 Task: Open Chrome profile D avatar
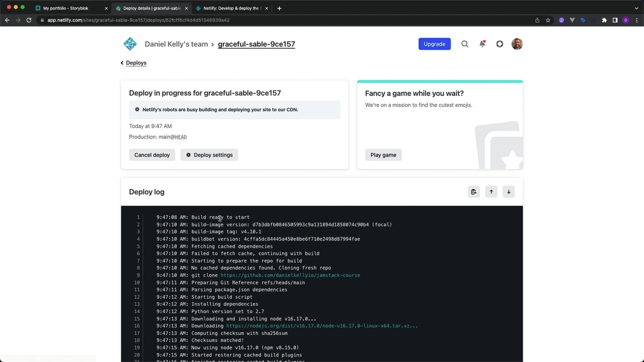pyautogui.click(x=626, y=20)
